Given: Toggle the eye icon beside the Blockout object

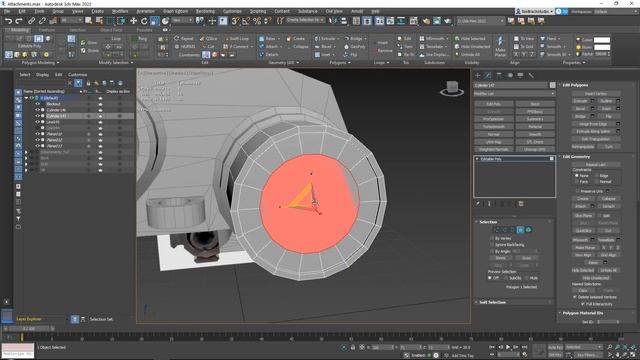Looking at the screenshot, I should click(38, 104).
